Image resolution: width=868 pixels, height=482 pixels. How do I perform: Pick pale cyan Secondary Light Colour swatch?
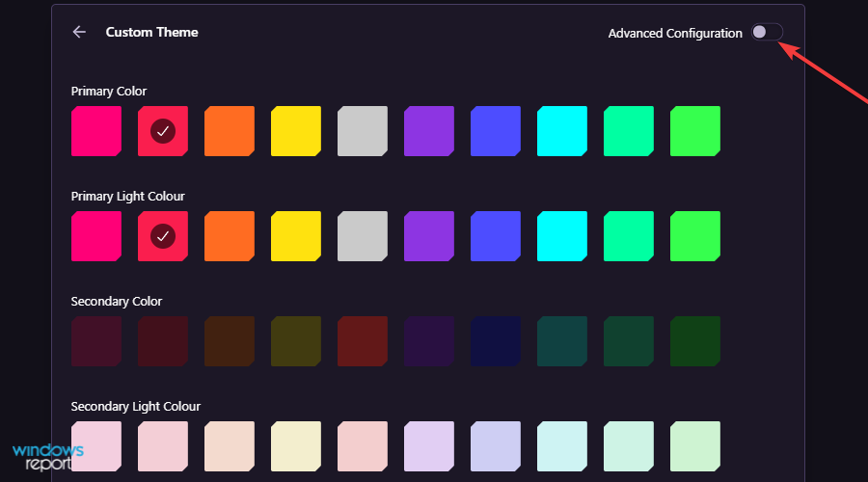coord(562,446)
